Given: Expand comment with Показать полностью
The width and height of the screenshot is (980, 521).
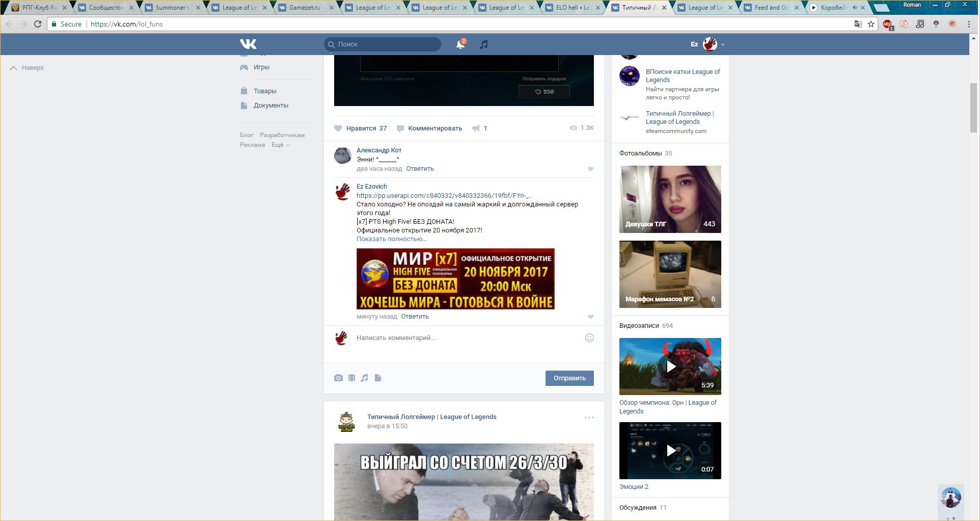Looking at the screenshot, I should coord(391,239).
